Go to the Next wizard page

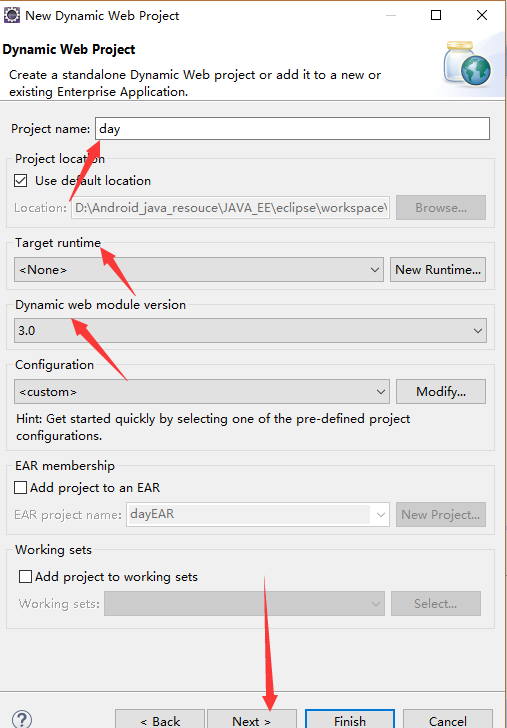click(x=252, y=720)
